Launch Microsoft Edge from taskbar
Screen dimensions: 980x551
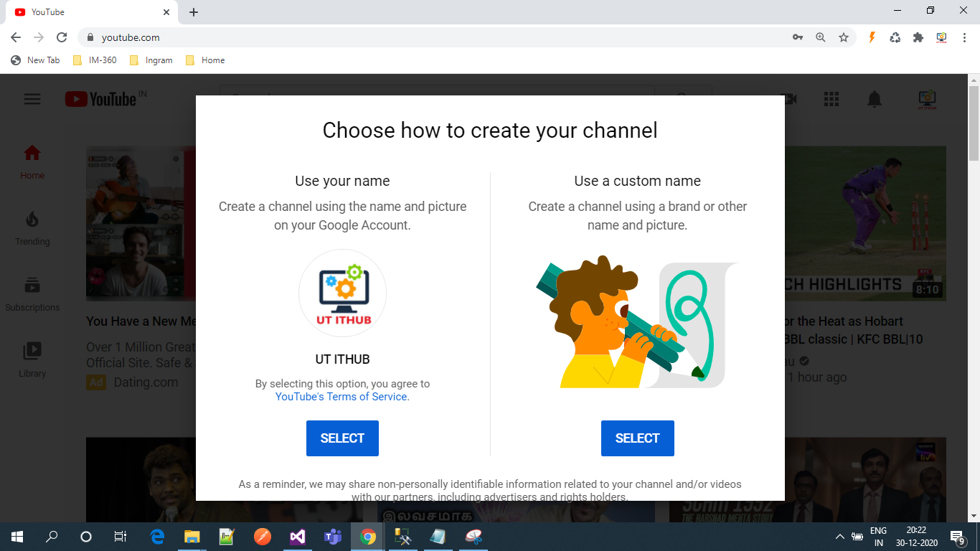[157, 537]
